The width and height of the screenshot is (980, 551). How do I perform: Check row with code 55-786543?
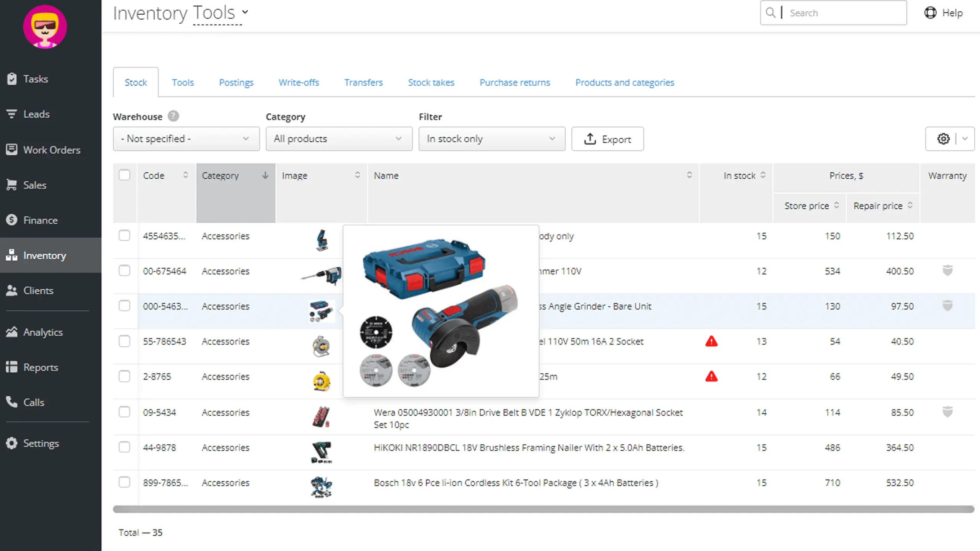click(124, 341)
